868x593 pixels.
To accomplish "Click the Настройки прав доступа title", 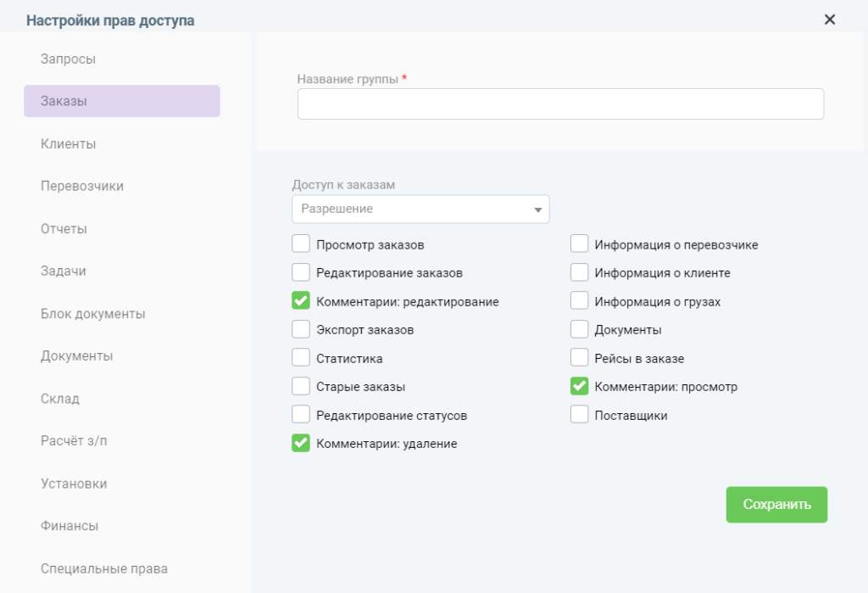I will pyautogui.click(x=110, y=20).
